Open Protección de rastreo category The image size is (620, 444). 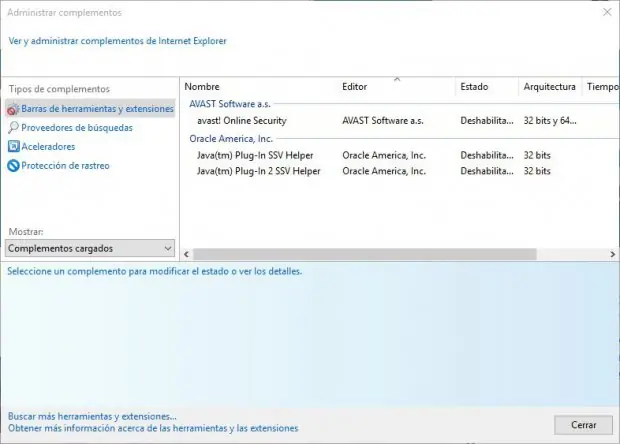pyautogui.click(x=65, y=166)
